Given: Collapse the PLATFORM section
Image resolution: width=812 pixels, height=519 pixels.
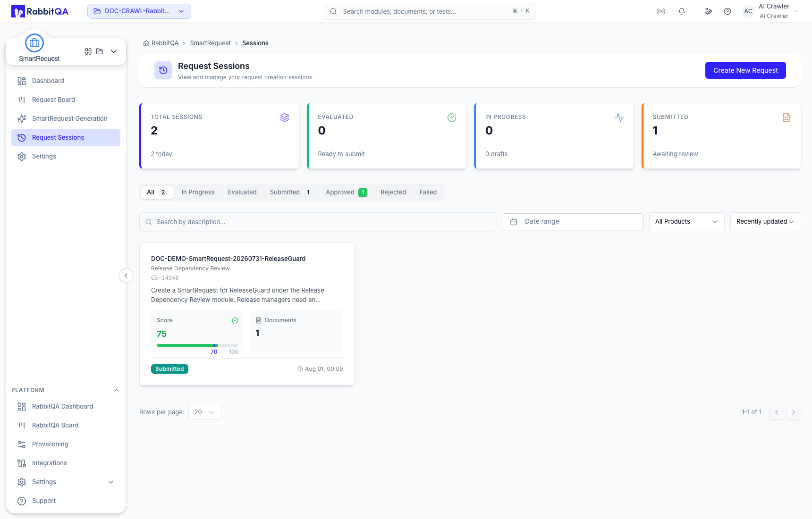Looking at the screenshot, I should [x=117, y=390].
